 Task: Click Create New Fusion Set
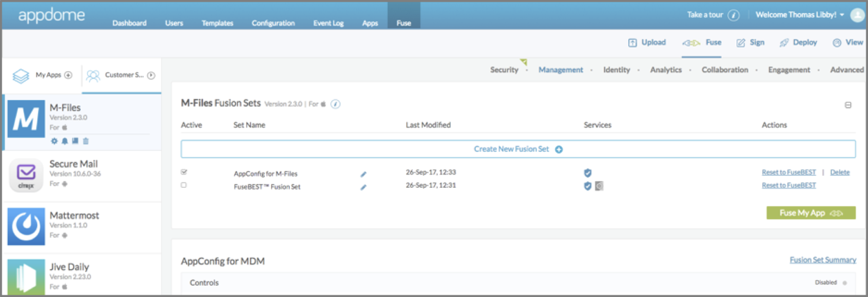click(x=518, y=149)
